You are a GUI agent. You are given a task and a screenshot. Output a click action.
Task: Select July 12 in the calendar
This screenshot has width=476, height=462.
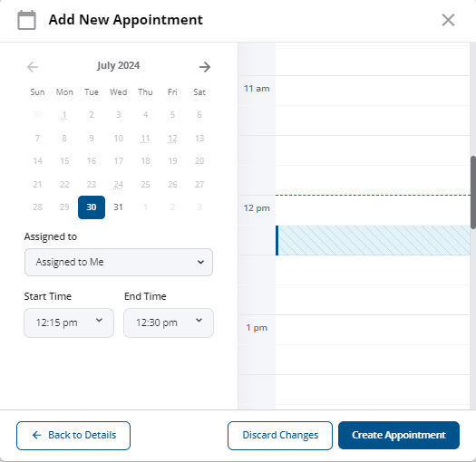pyautogui.click(x=172, y=139)
